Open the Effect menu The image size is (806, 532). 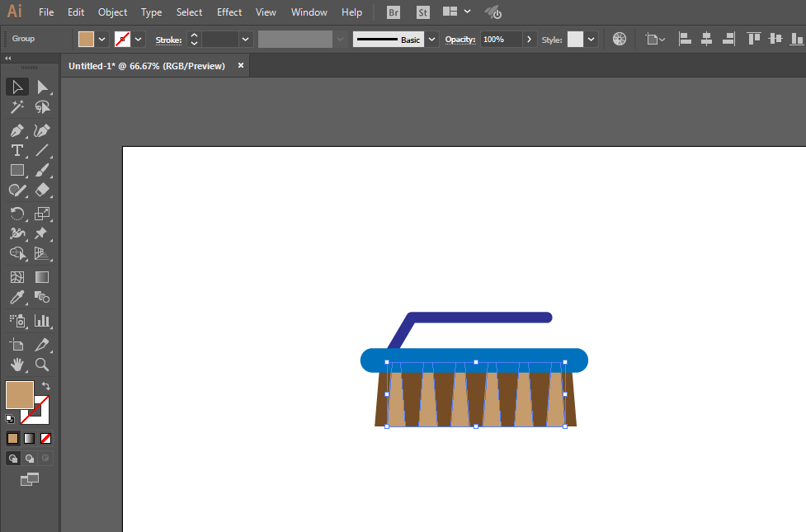coord(229,12)
